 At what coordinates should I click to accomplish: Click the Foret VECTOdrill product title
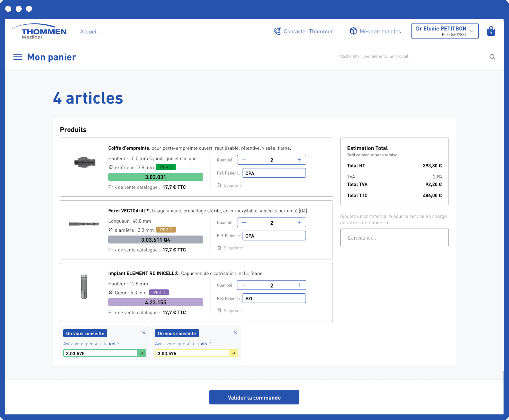(x=129, y=211)
